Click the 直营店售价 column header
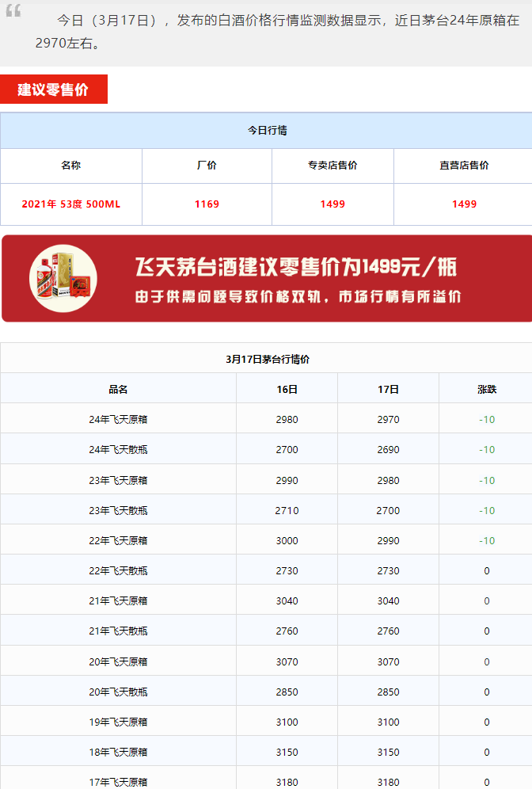 pos(464,166)
